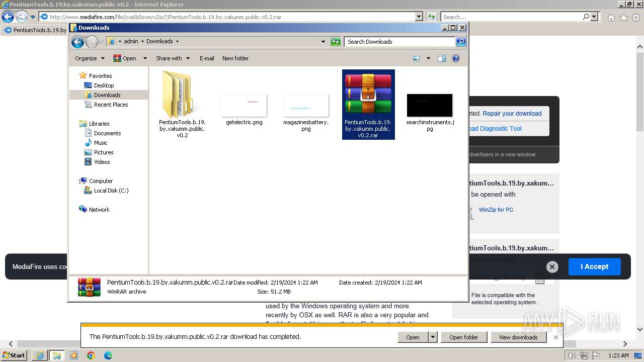Select Favorites in navigation pane
Viewport: 644px width, 362px height.
click(x=100, y=76)
